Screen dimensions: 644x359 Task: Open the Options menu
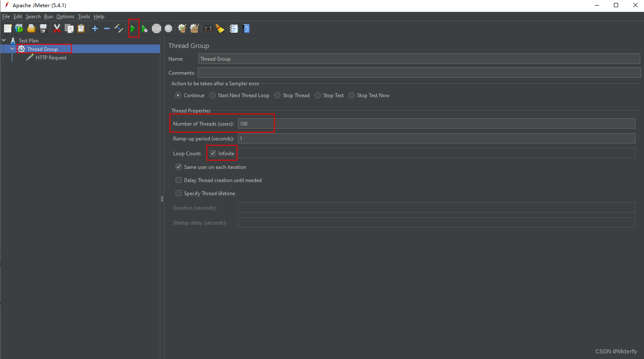65,17
